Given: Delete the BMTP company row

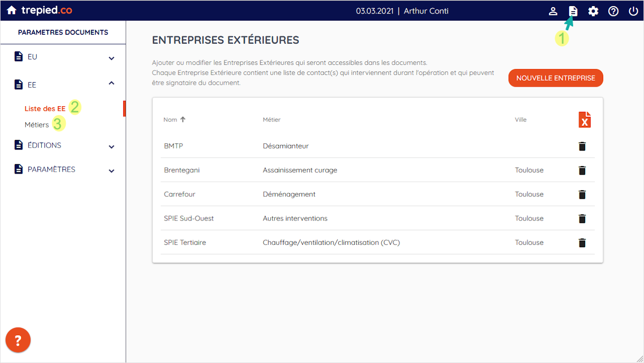Looking at the screenshot, I should point(582,147).
